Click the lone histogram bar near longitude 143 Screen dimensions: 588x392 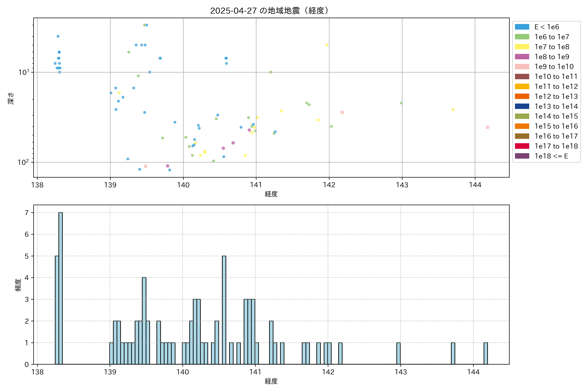398,353
